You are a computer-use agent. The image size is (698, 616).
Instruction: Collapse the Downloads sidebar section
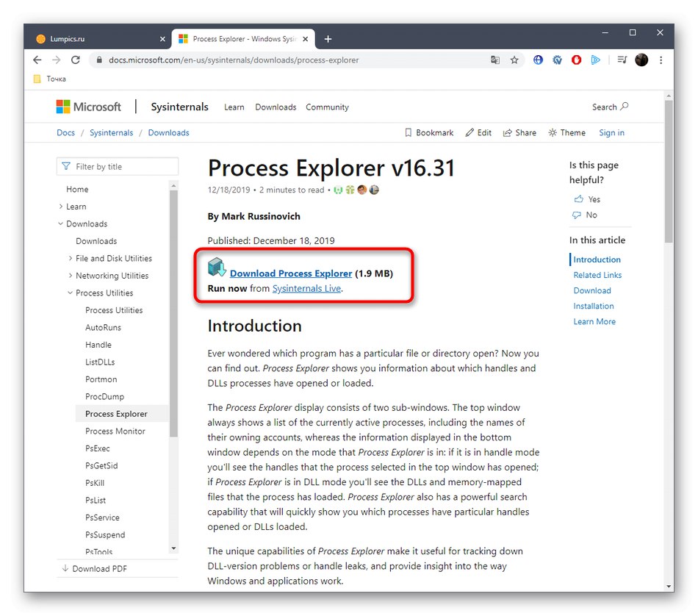pos(62,223)
